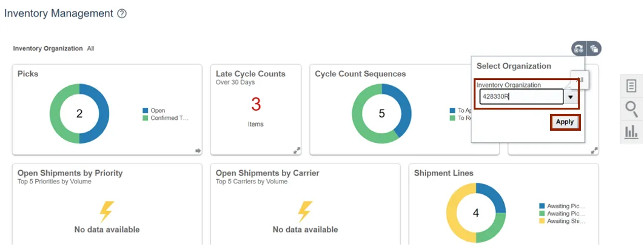Open the Inventory Organization dropdown arrow
Viewport: 644px width, 247px height.
pyautogui.click(x=571, y=97)
